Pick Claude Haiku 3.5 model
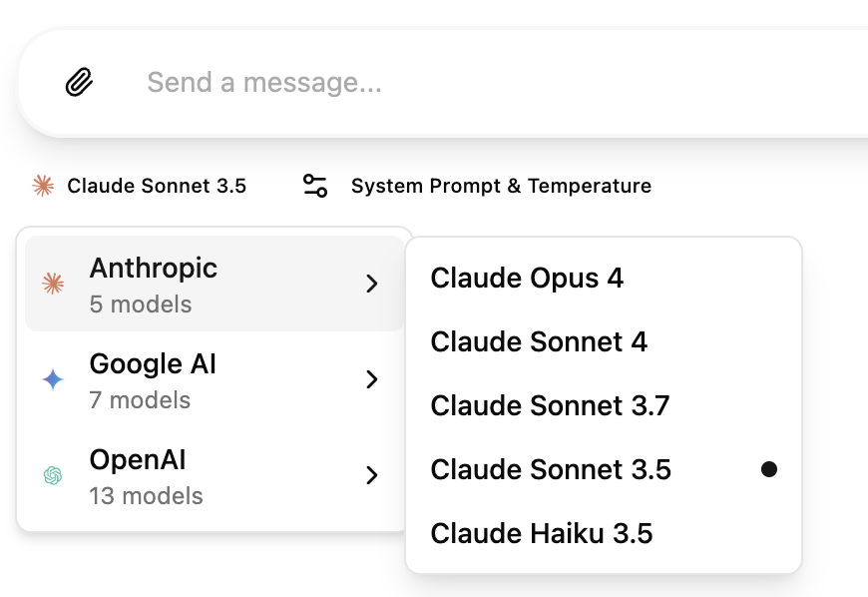This screenshot has width=868, height=597. point(542,533)
